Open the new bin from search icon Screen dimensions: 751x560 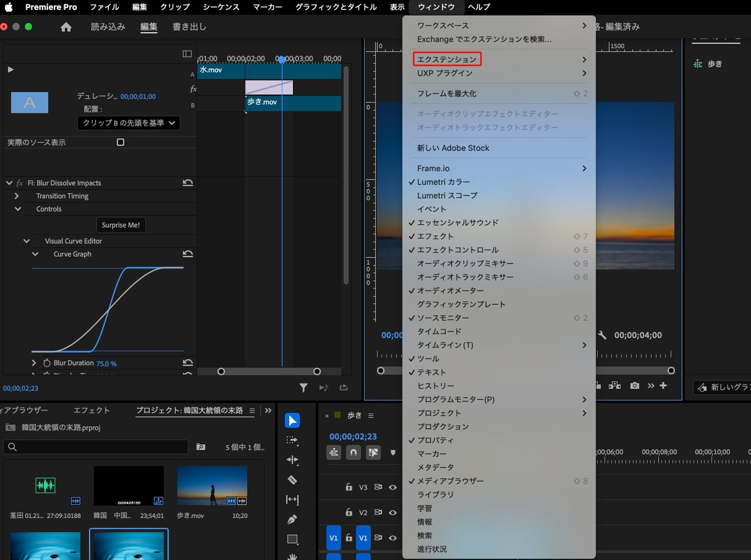(201, 447)
